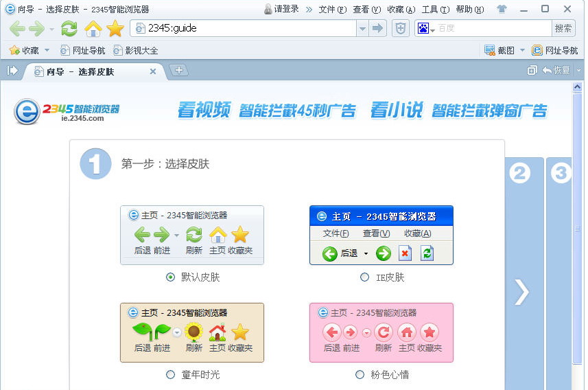This screenshot has width=588, height=390.
Task: Toggle the sidebar panel icon left of tabs
Action: (x=12, y=71)
